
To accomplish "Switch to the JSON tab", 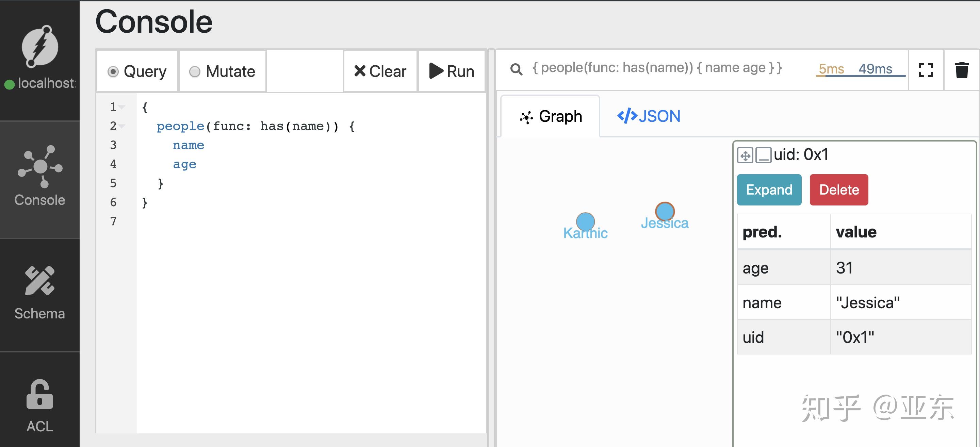I will 649,116.
